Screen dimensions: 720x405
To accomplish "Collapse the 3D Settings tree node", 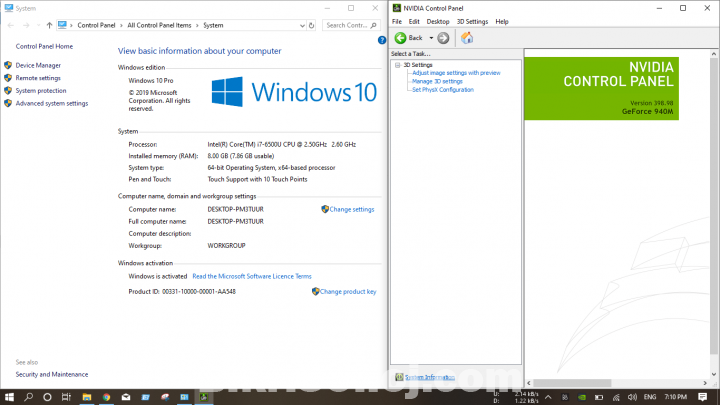I will click(398, 65).
